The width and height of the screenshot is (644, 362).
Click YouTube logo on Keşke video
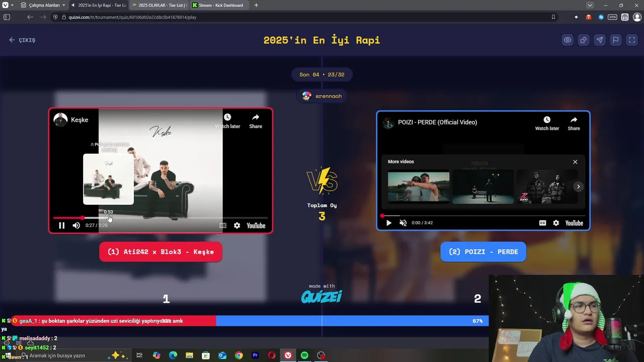pos(256,226)
